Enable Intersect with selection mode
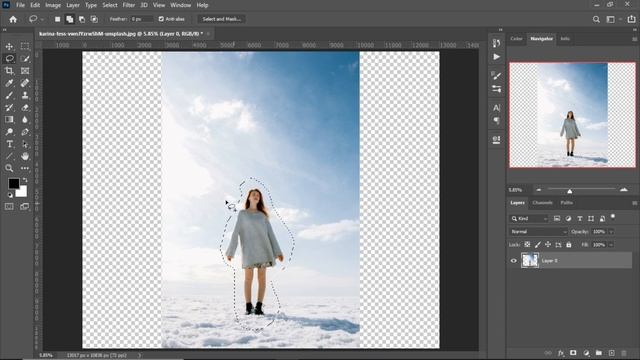640x360 pixels. click(x=94, y=19)
